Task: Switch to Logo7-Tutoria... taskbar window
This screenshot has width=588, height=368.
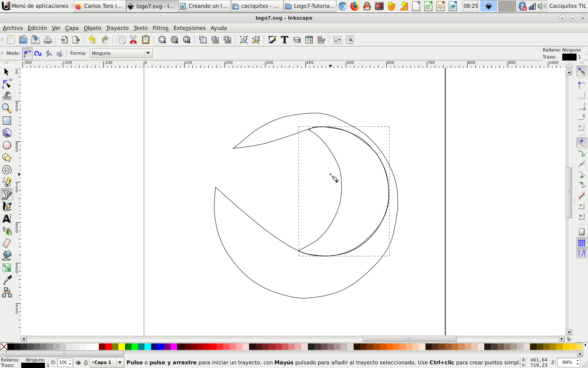Action: coord(310,6)
